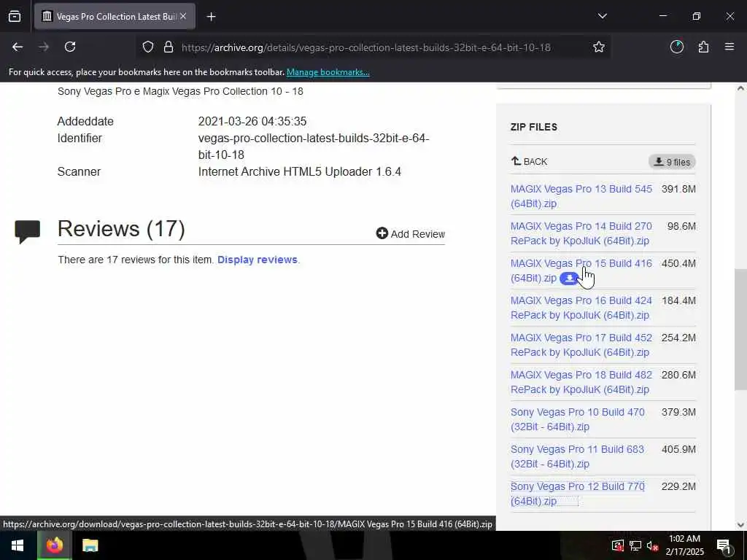The image size is (747, 560).
Task: Click the archive.org URL address field
Action: pos(366,47)
